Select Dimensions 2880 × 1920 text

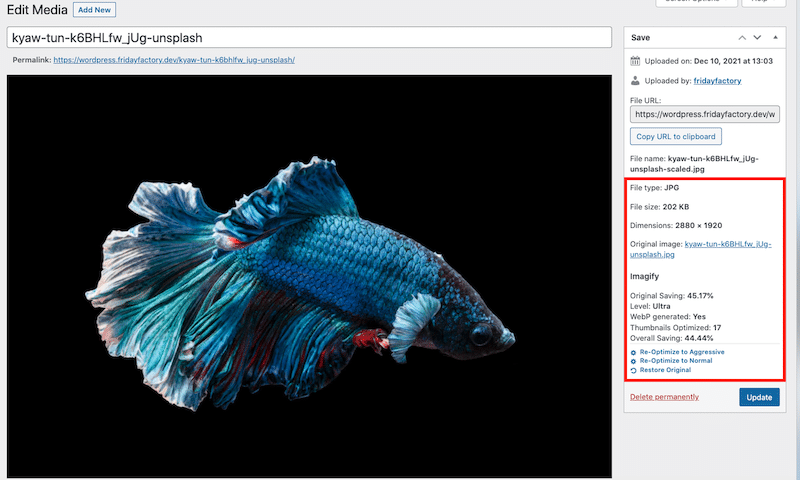tap(676, 225)
